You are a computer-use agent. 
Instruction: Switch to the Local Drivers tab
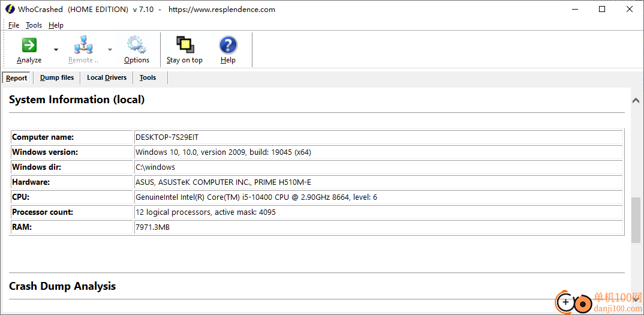pos(107,77)
